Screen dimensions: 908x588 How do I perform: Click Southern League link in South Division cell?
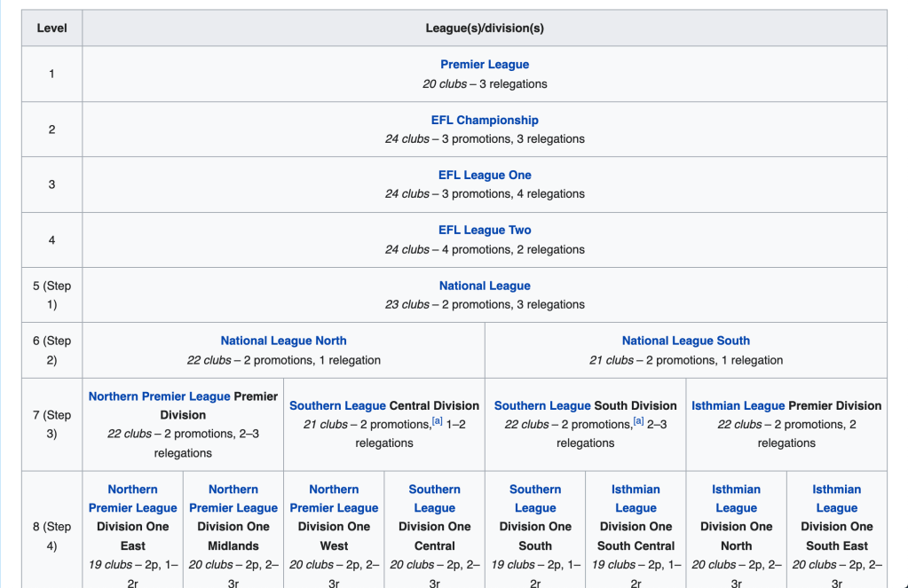pyautogui.click(x=541, y=405)
